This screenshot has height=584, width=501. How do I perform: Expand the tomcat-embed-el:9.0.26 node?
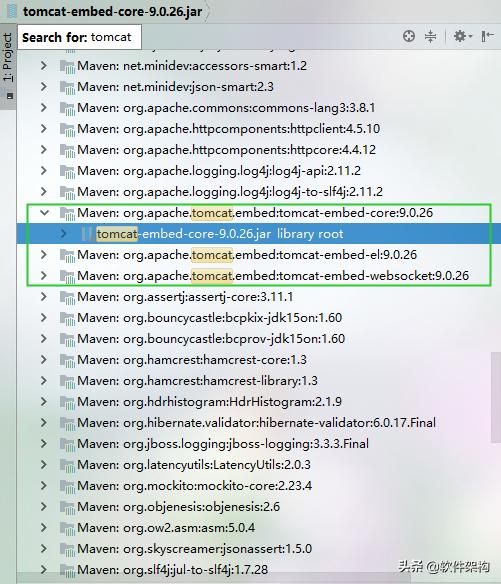tap(44, 255)
